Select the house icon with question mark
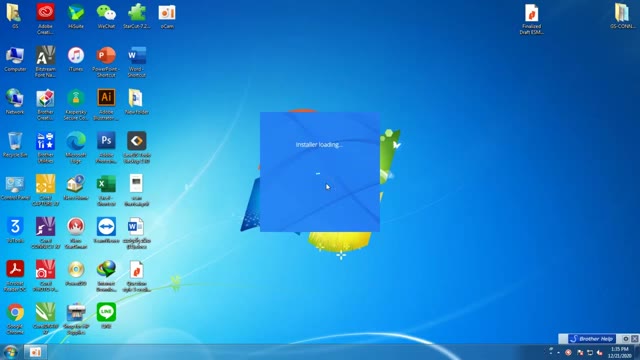 click(76, 188)
